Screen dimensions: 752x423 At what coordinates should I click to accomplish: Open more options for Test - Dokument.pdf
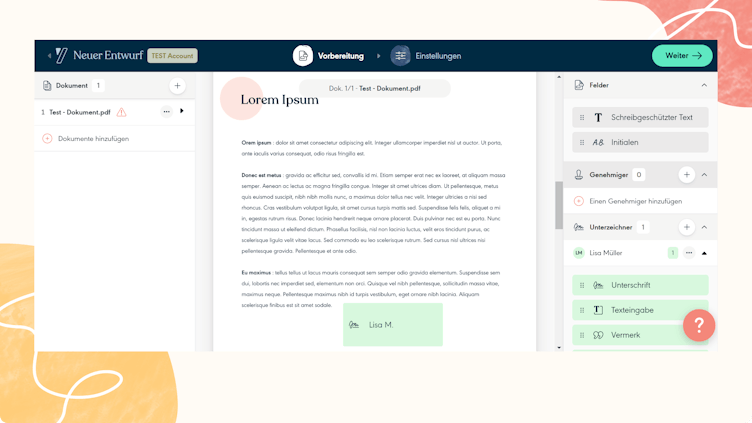pyautogui.click(x=166, y=112)
